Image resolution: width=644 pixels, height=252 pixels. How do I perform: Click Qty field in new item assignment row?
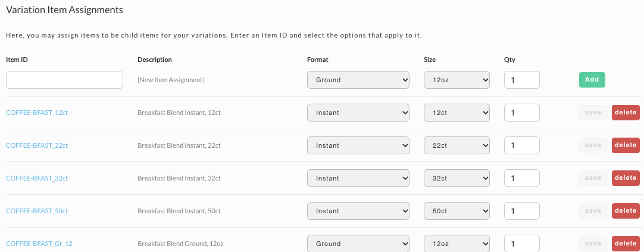(x=522, y=80)
